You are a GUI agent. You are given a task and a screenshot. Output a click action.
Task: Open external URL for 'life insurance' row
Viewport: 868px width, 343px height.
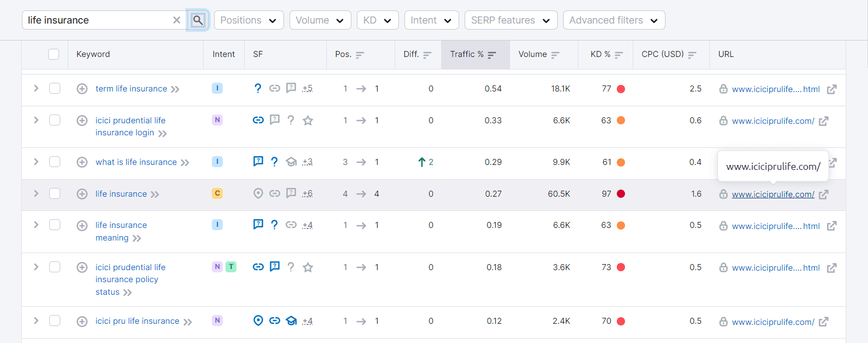coord(824,195)
